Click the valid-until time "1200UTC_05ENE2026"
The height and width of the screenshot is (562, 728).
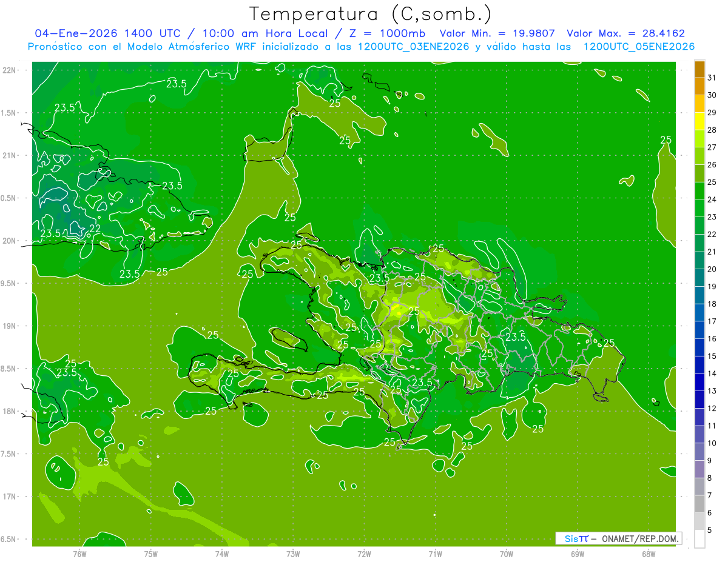click(638, 47)
